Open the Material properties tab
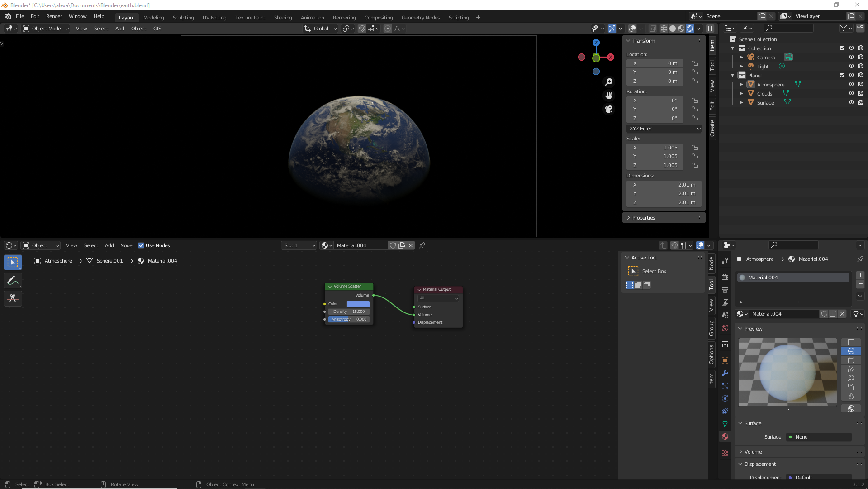 [725, 436]
